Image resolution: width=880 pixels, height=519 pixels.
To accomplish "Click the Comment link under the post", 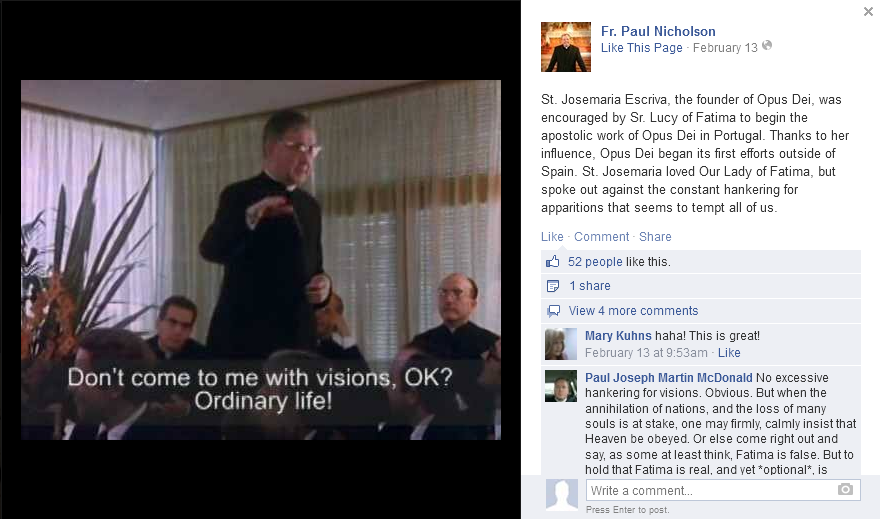I will pyautogui.click(x=602, y=237).
